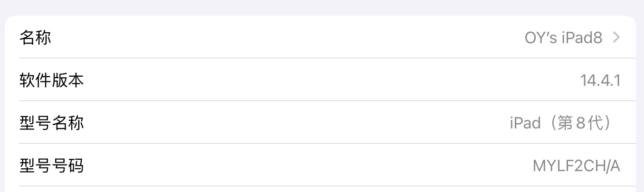644x192 pixels.
Task: Open the 名称 row label
Action: (x=35, y=37)
